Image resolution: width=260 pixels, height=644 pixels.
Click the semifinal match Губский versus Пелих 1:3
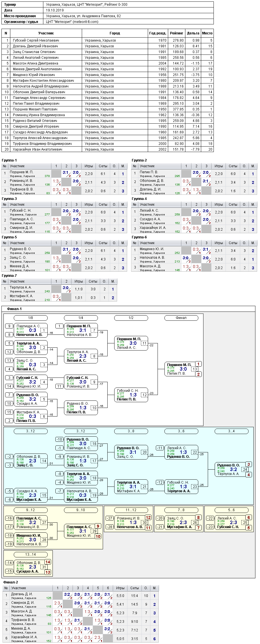pyautogui.click(x=131, y=395)
